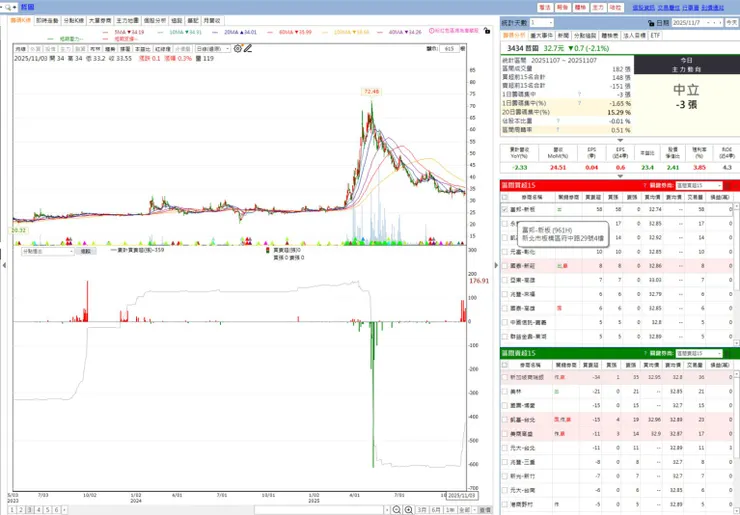Click the lock icon next to 日期

651,23
